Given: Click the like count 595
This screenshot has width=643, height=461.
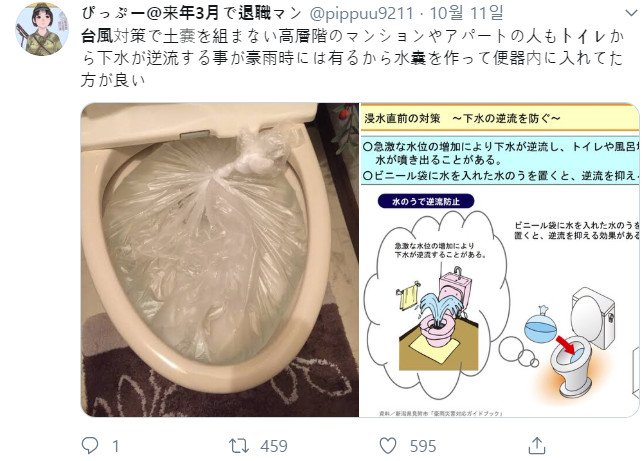Looking at the screenshot, I should coord(423,446).
